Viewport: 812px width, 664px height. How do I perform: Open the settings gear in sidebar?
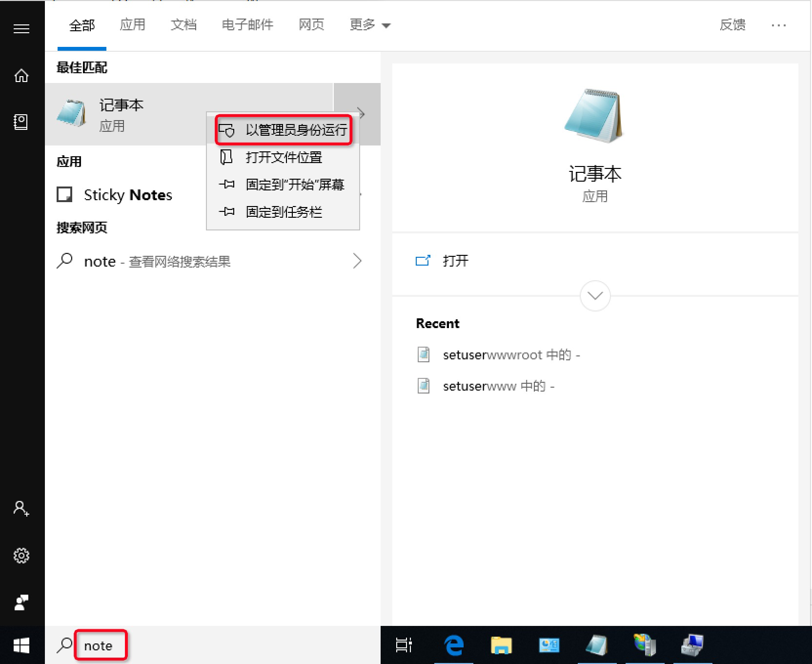point(21,556)
